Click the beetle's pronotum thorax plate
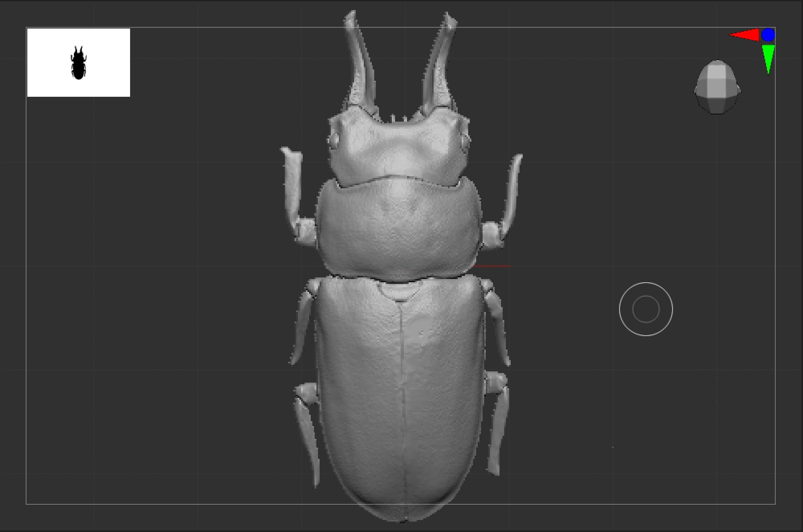 (398, 229)
